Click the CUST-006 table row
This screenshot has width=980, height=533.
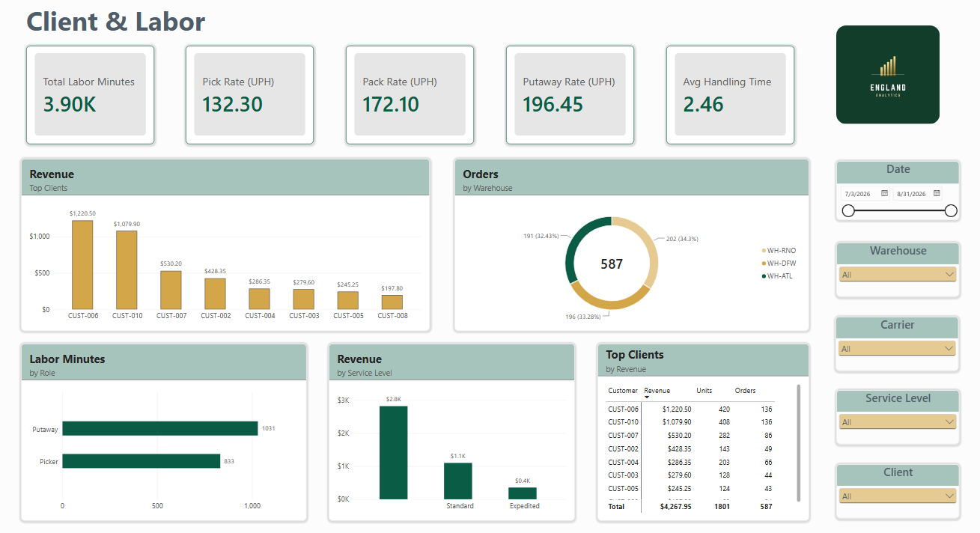[691, 409]
